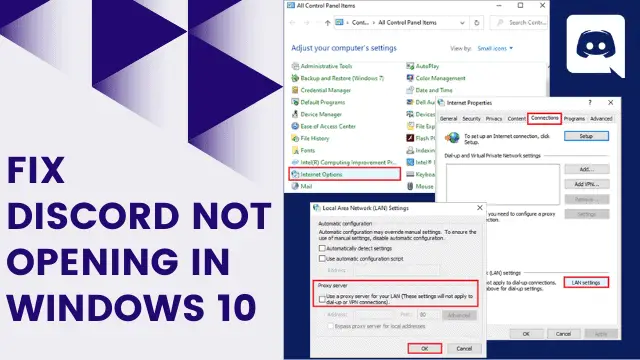Open Administrative Tools icon in Control Panel
This screenshot has height=360, width=640.
click(295, 66)
